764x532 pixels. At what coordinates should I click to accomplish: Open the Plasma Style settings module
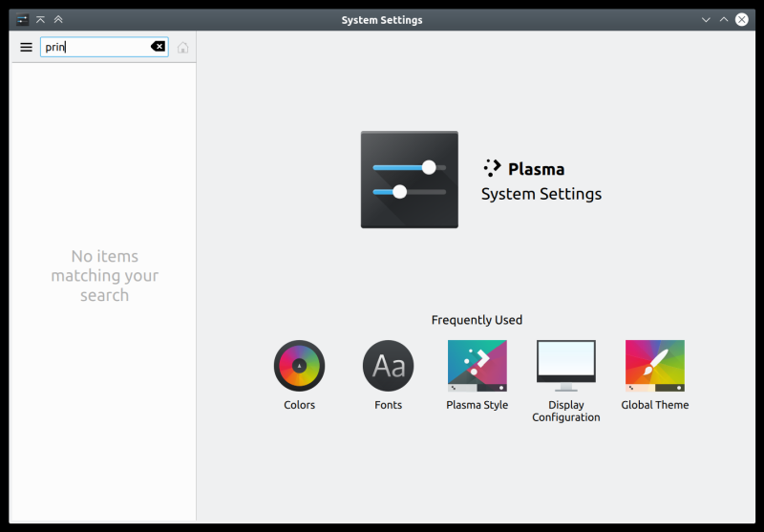(477, 375)
